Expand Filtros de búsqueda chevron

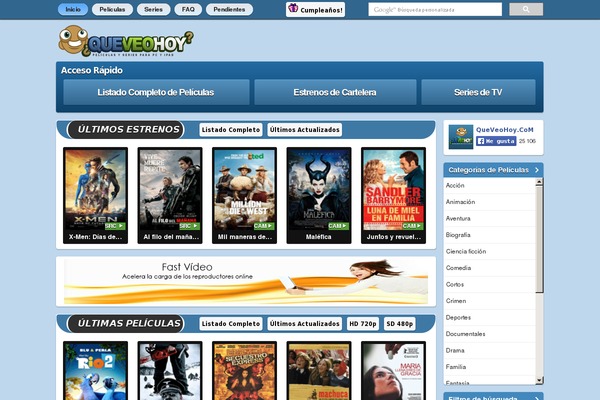tap(537, 397)
